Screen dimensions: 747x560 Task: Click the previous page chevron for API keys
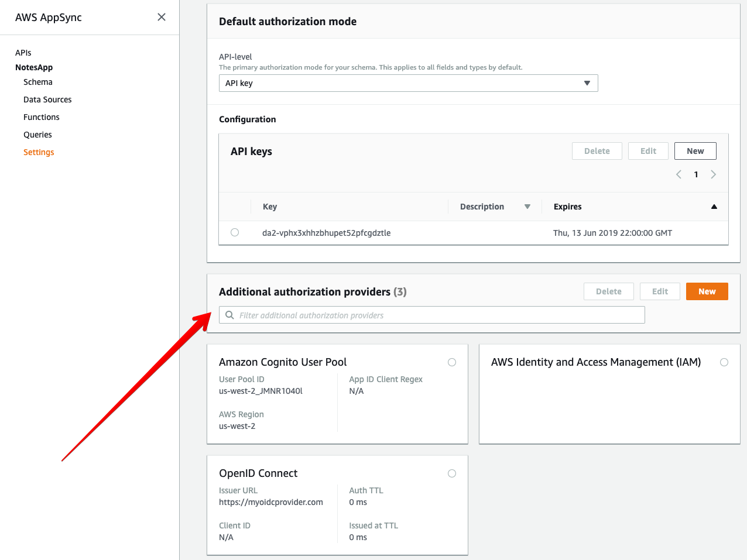point(679,174)
